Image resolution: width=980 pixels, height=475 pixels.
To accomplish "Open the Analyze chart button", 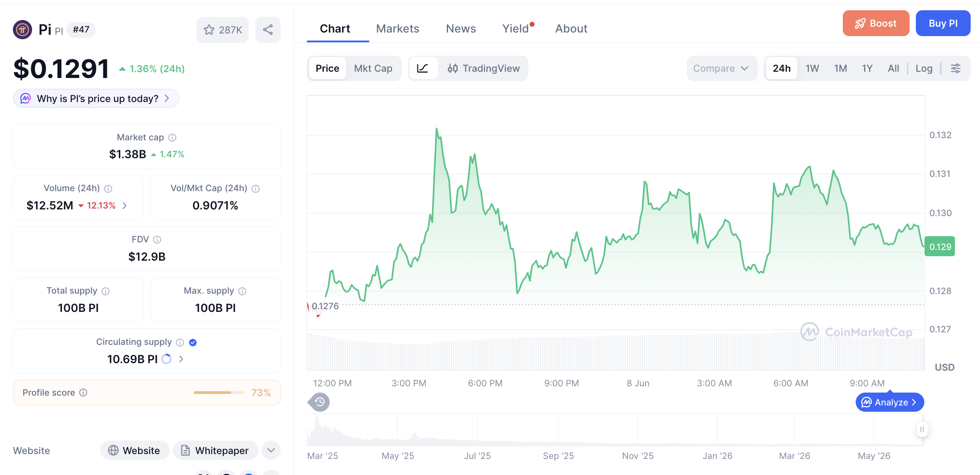I will pyautogui.click(x=890, y=402).
